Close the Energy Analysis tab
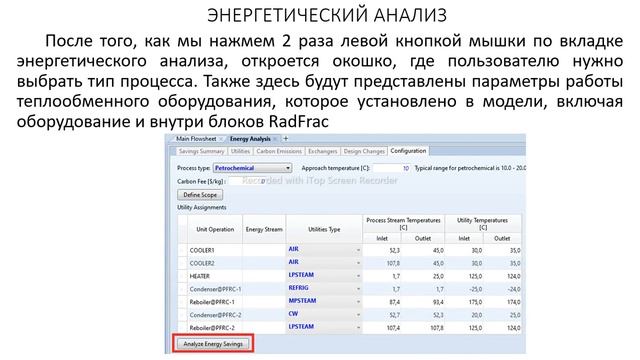 click(275, 139)
